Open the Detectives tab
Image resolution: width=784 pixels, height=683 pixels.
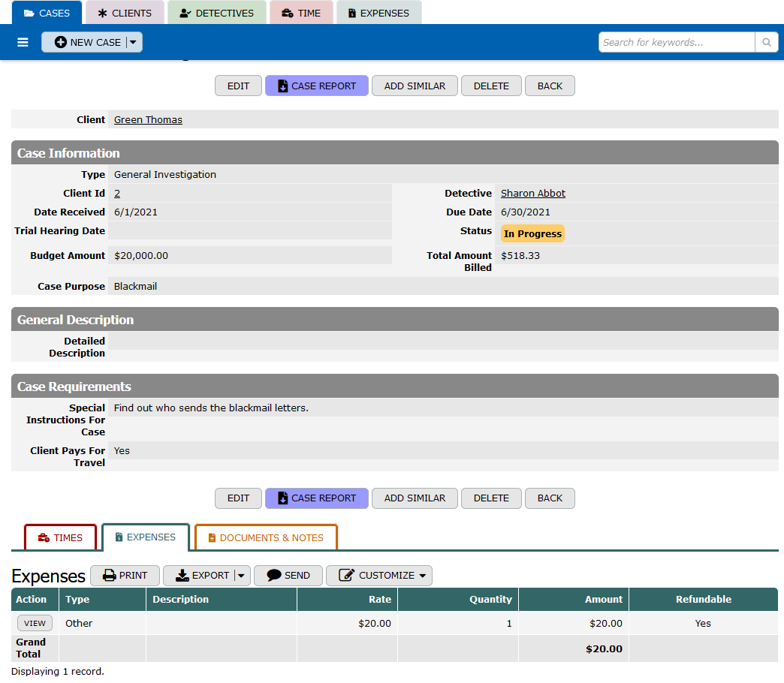tap(216, 13)
